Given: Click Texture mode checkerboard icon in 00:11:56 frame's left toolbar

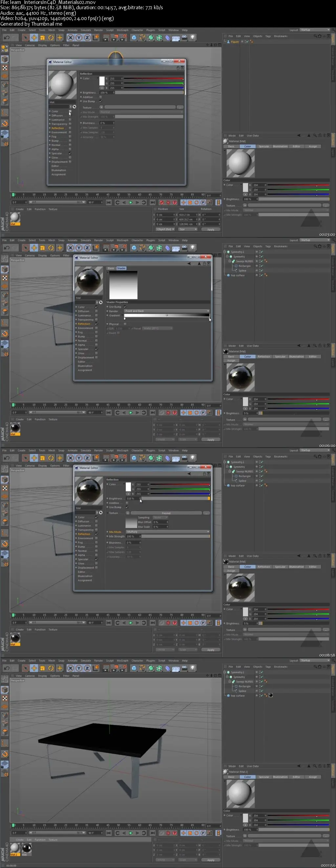Looking at the screenshot, I should (5, 699).
